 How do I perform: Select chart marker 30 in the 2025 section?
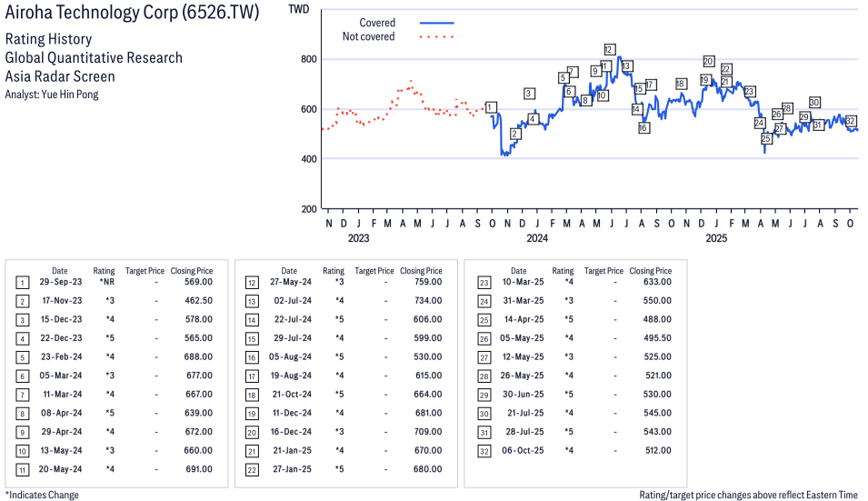[x=814, y=102]
